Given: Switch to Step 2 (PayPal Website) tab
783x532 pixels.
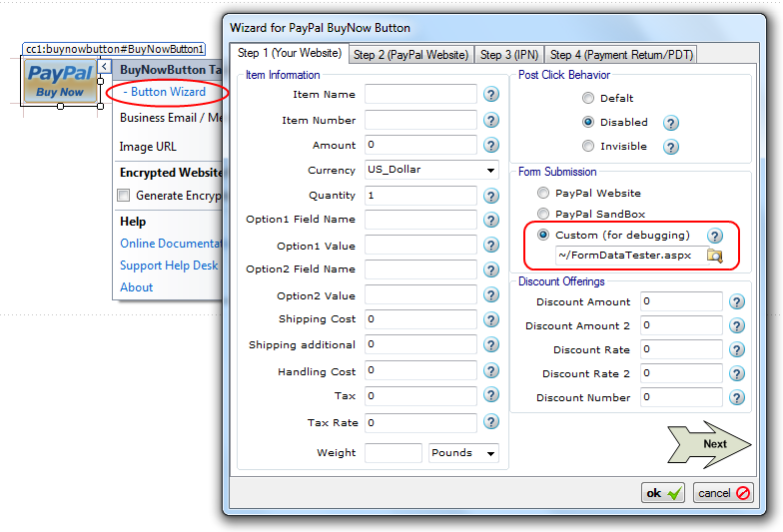Looking at the screenshot, I should [x=410, y=55].
